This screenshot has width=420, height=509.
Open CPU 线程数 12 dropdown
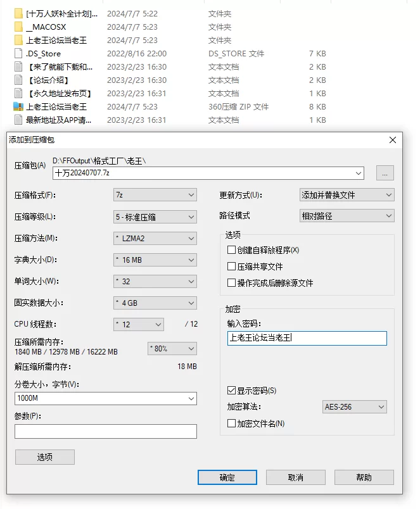(x=138, y=324)
